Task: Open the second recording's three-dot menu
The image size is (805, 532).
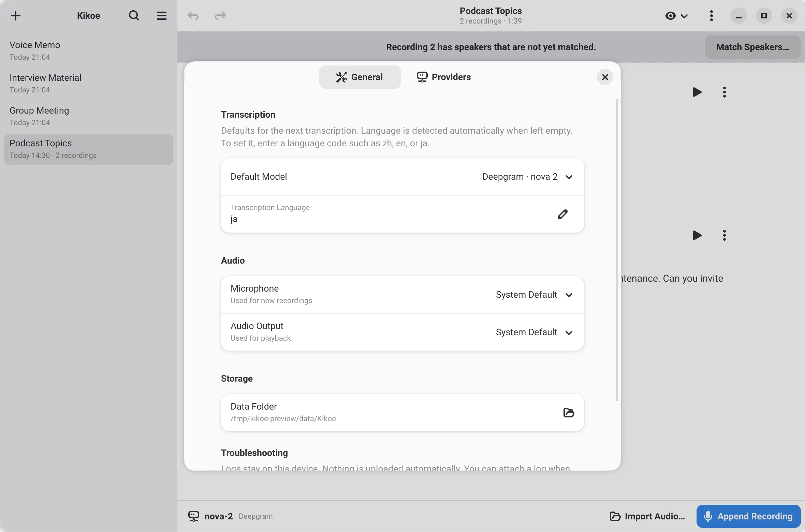Action: tap(724, 235)
